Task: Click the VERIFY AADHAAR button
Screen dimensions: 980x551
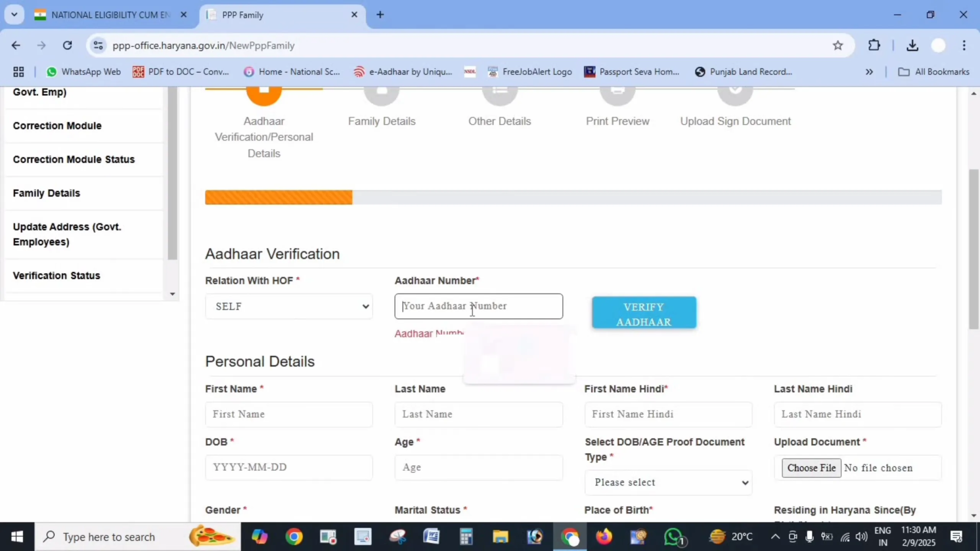Action: (x=644, y=313)
